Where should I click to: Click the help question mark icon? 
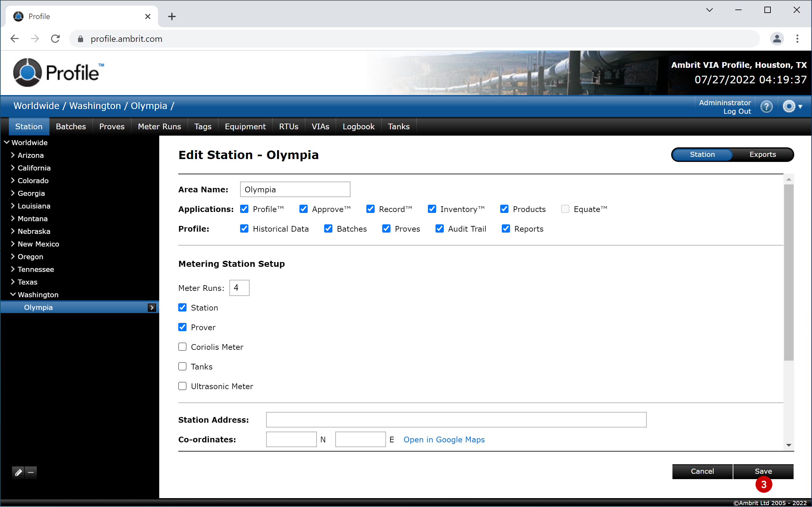point(766,107)
